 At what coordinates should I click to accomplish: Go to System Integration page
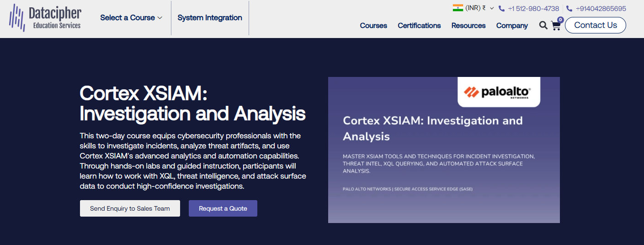(x=210, y=18)
